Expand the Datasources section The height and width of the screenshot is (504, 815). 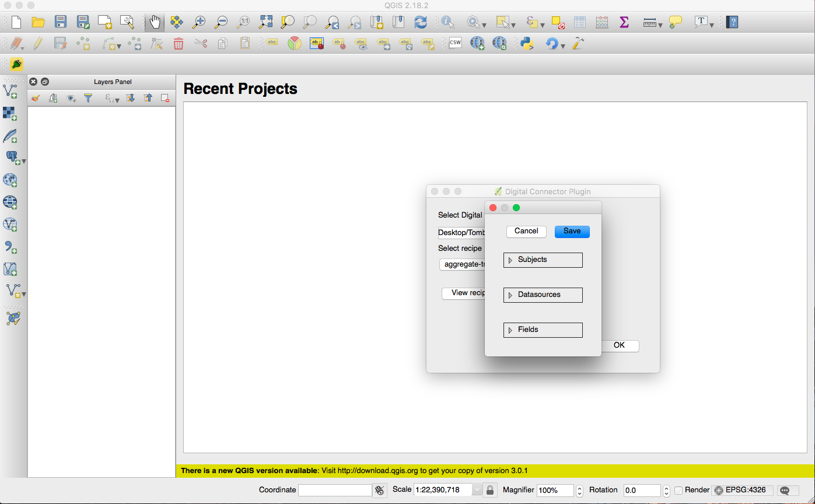tap(510, 295)
